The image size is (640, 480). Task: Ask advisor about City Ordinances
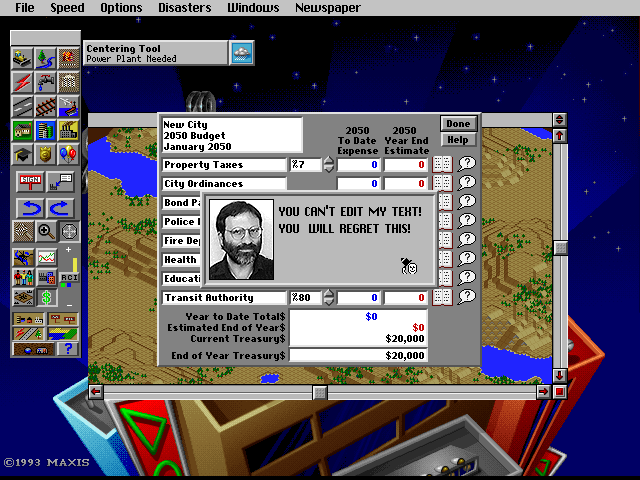click(467, 183)
